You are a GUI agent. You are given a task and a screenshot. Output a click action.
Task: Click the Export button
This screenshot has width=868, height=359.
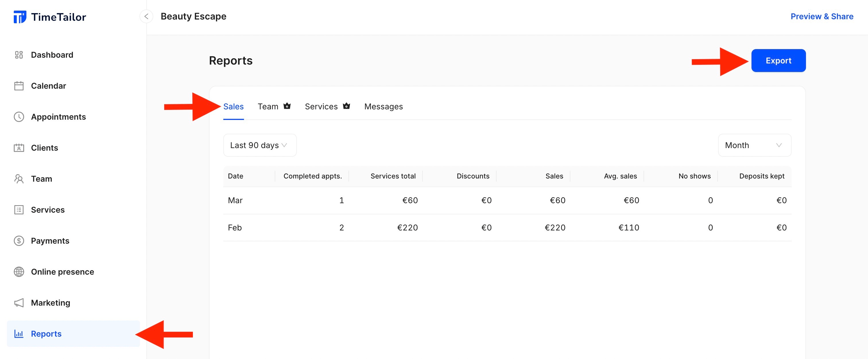pos(778,60)
